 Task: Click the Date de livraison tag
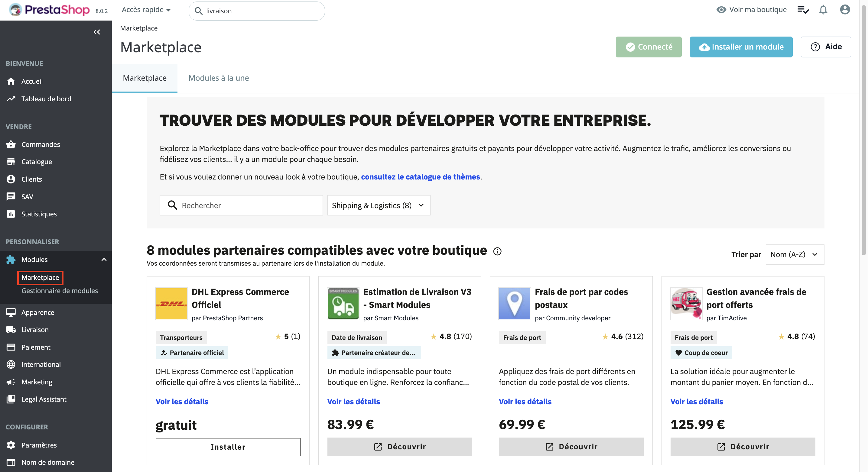coord(357,338)
